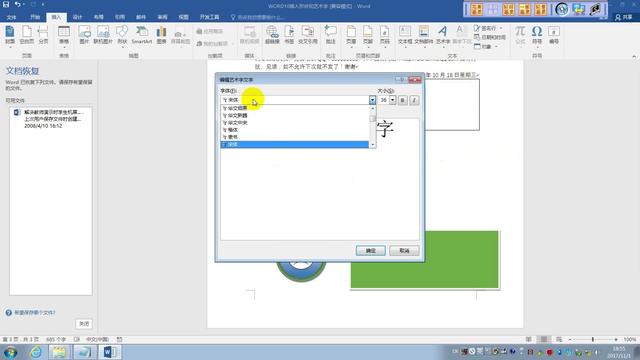Open the Header (页眉) icon
The height and width of the screenshot is (360, 640).
click(351, 35)
